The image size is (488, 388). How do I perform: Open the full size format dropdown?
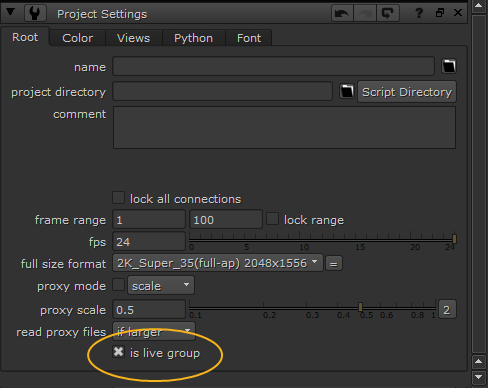tap(218, 263)
